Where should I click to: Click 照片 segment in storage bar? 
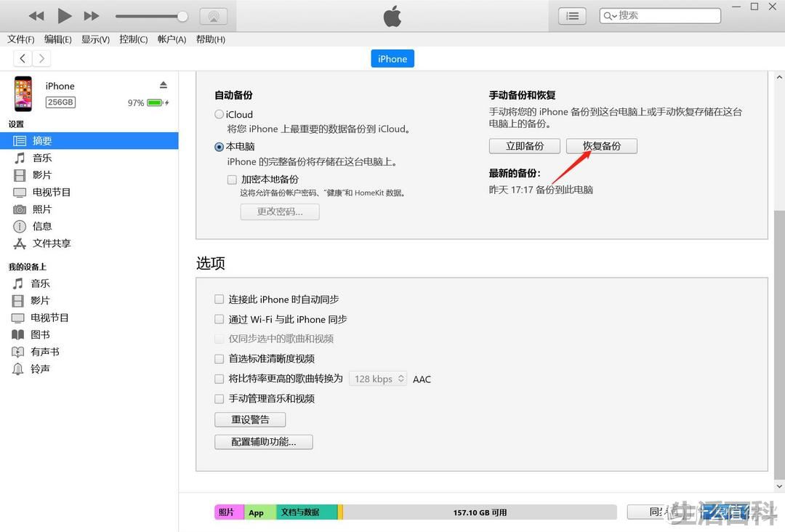click(229, 512)
